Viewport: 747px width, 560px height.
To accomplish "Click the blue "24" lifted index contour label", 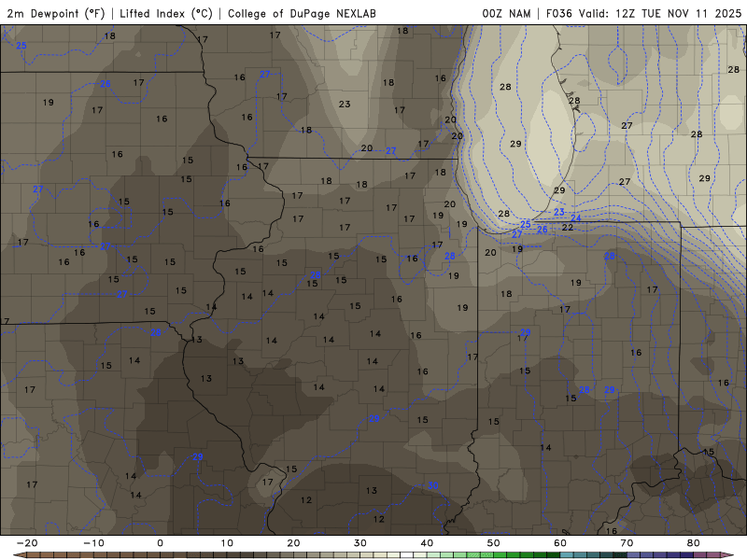I will click(576, 218).
